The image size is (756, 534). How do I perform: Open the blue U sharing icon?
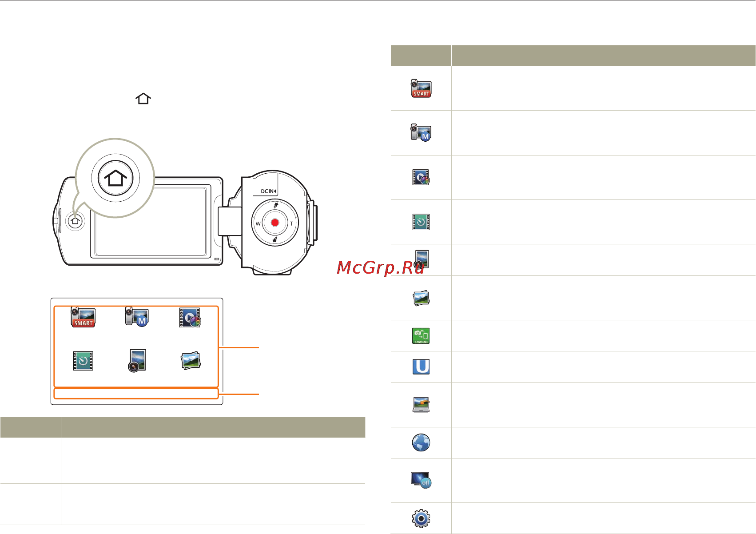pos(421,367)
